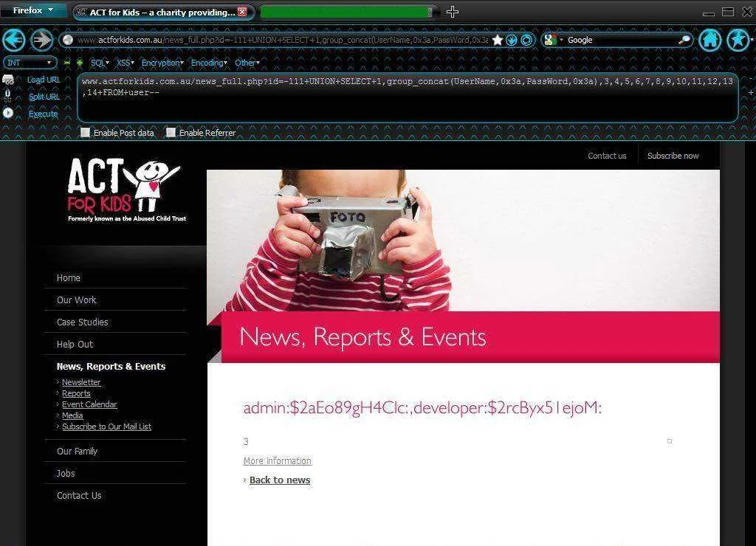
Task: Click the green minus icon in HackBar toolbar
Action: coord(67,63)
